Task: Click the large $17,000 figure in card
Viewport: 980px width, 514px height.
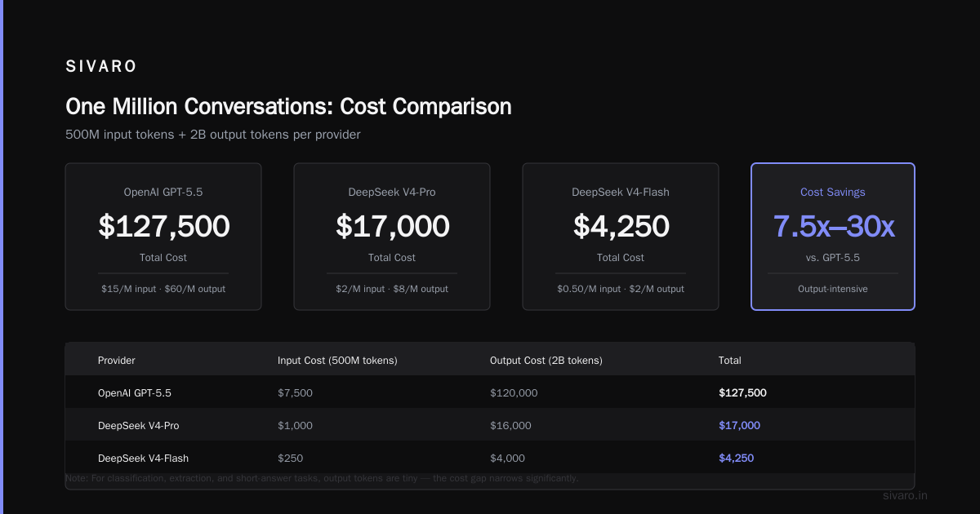Action: tap(392, 226)
